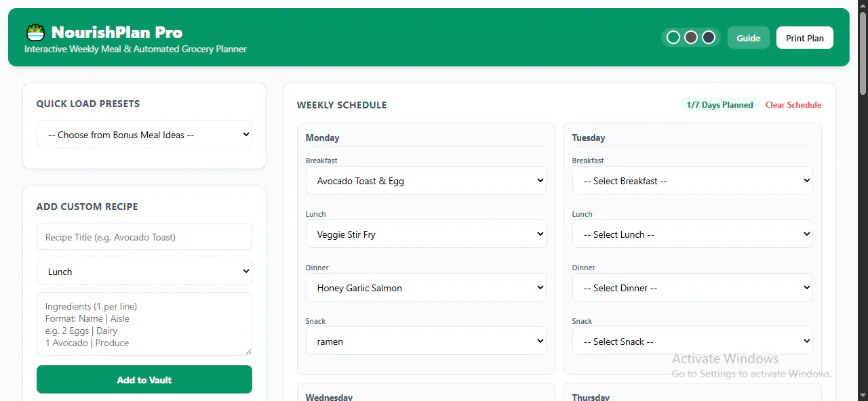This screenshot has width=868, height=401.
Task: Click the Clear Schedule link
Action: click(x=793, y=105)
